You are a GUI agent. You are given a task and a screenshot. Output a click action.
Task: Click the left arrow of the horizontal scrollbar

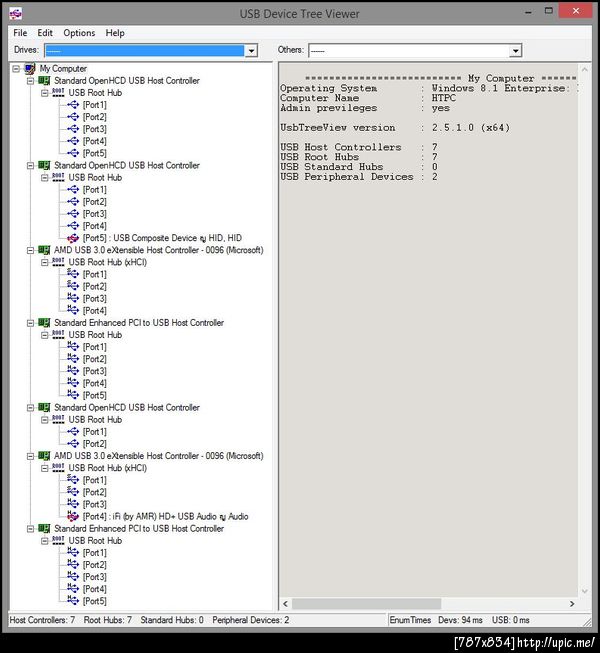tap(286, 603)
